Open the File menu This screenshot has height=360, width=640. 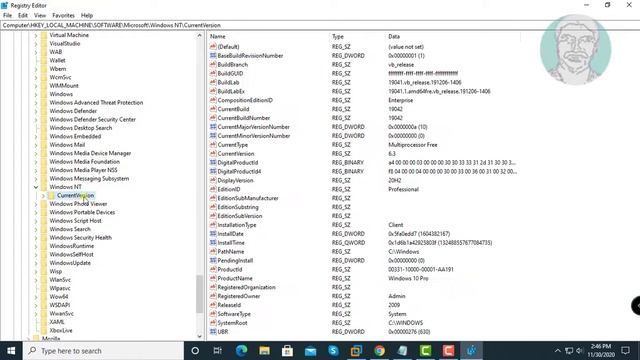tap(7, 16)
